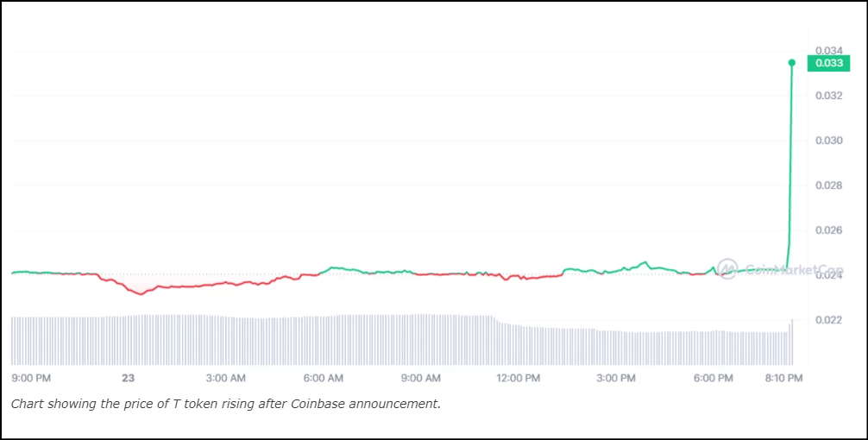This screenshot has height=440, width=868.
Task: Click the 0.034 y-axis price label
Action: pos(828,50)
